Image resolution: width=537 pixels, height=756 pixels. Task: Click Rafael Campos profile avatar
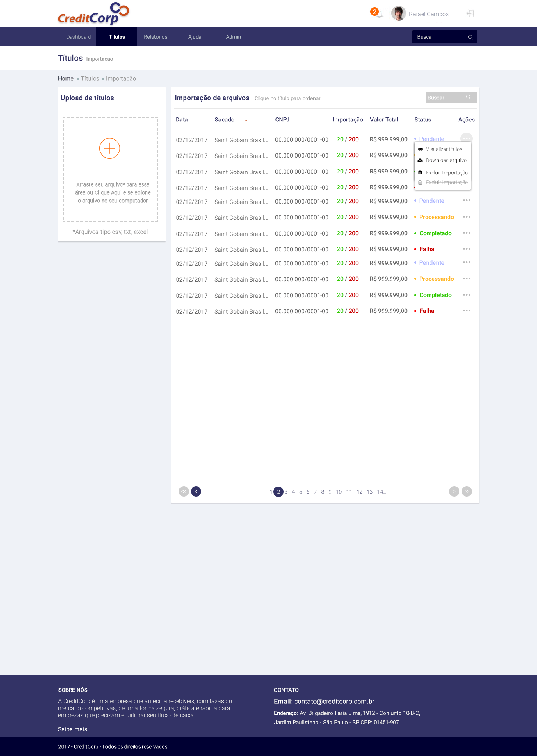pos(398,14)
